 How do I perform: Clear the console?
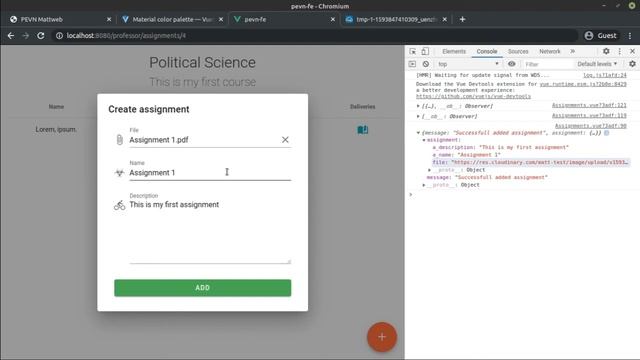click(426, 64)
